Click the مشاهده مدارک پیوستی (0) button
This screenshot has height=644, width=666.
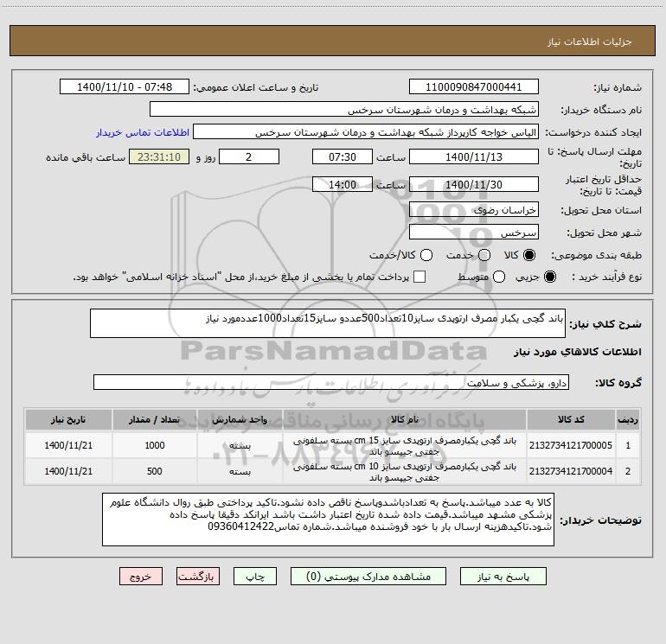tap(368, 577)
